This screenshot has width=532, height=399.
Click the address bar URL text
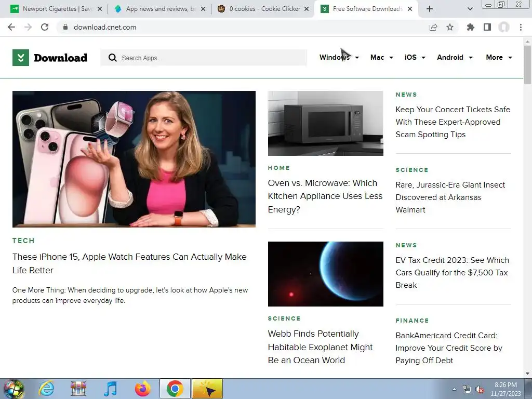(105, 27)
